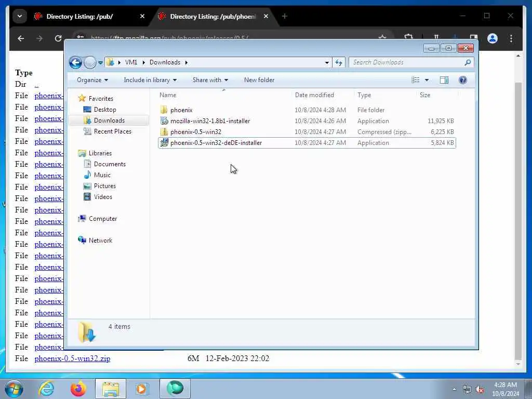Open the browser three-dot menu

[x=511, y=38]
